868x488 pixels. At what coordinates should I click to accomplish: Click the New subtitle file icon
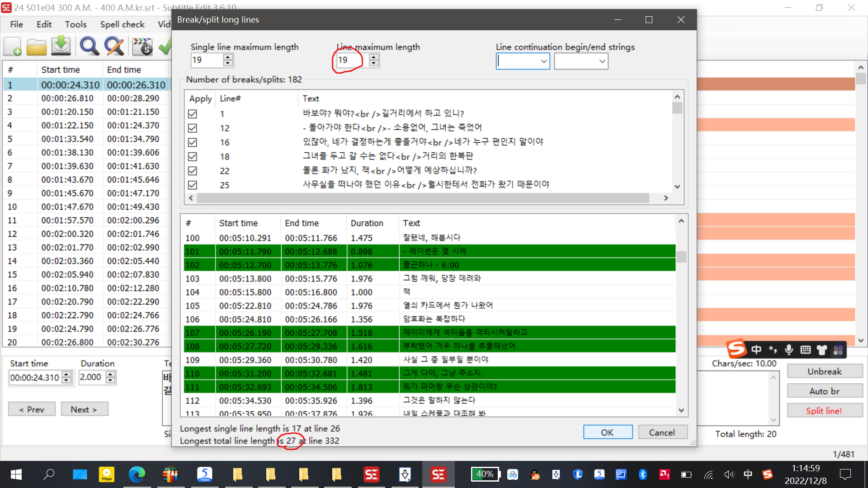(x=13, y=47)
